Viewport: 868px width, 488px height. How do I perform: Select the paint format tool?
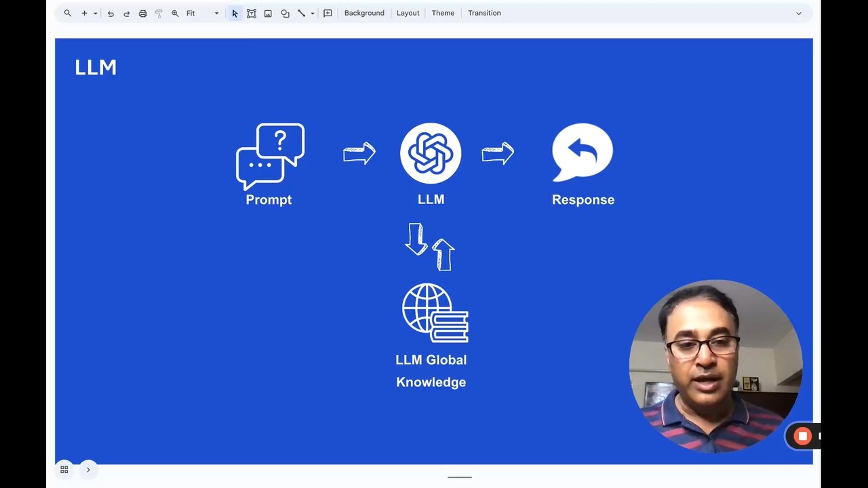tap(159, 14)
